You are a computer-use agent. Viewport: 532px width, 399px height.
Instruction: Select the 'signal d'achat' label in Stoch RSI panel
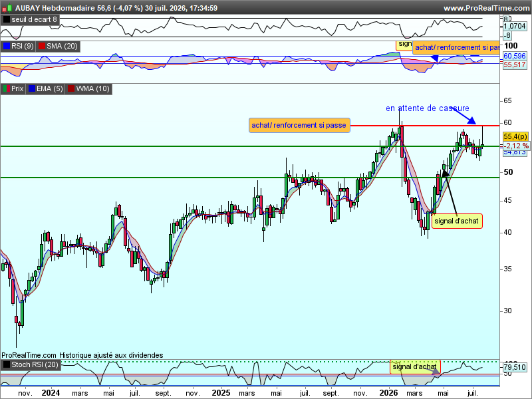pos(415,367)
